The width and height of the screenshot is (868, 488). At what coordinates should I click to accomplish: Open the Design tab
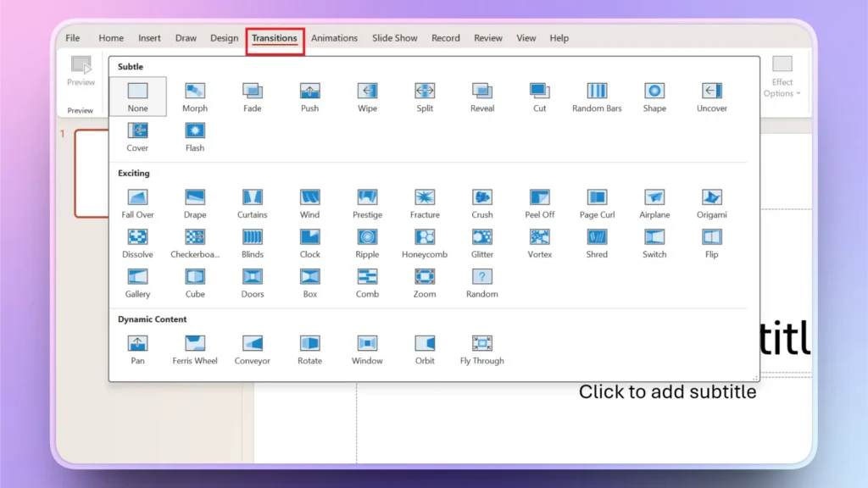[x=224, y=38]
